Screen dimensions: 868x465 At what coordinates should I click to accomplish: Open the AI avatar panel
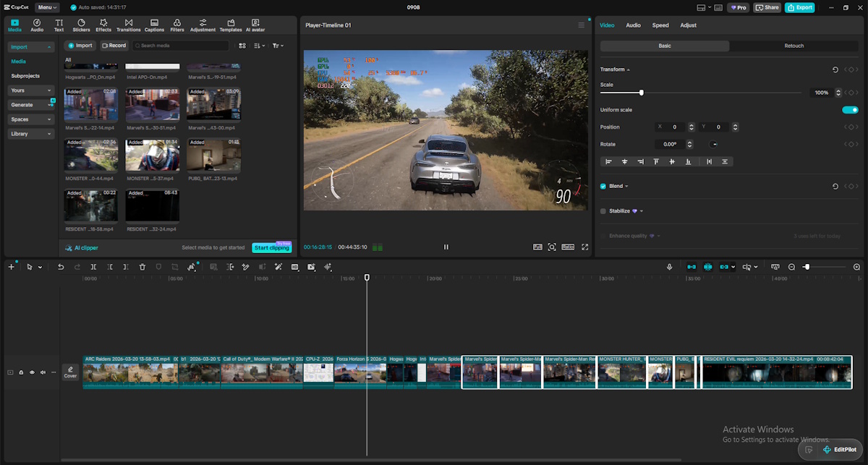[x=255, y=26]
